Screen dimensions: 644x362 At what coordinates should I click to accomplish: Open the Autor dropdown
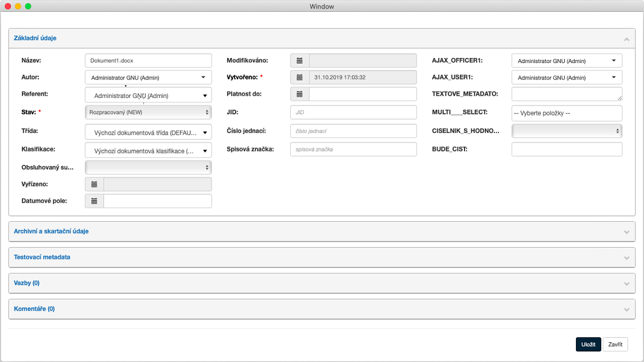pyautogui.click(x=148, y=78)
